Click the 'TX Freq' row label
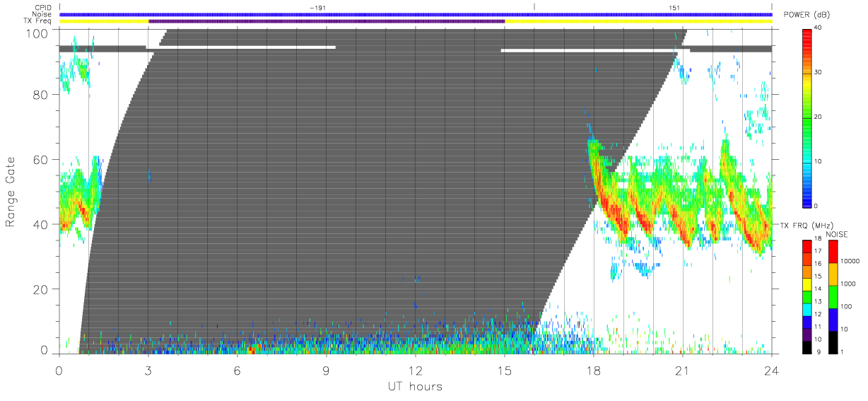Screen dimensions: 868x401 coord(38,21)
